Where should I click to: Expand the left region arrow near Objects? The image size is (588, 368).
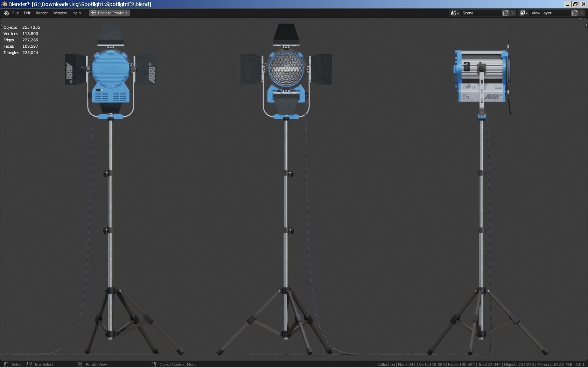click(1, 25)
